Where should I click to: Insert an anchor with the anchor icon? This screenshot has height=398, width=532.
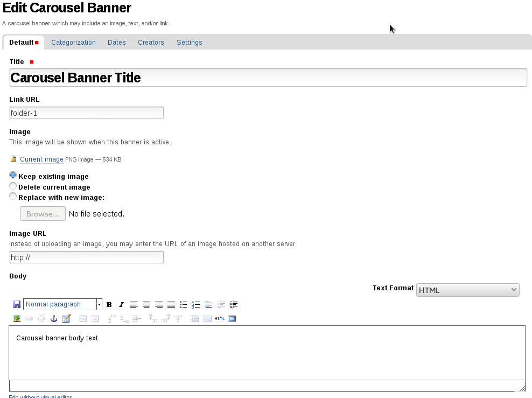coord(54,319)
